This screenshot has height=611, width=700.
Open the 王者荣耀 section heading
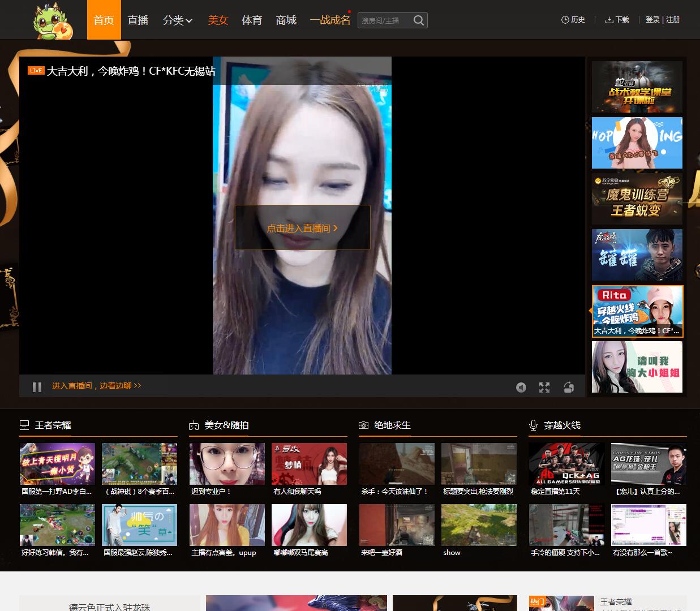pyautogui.click(x=53, y=425)
